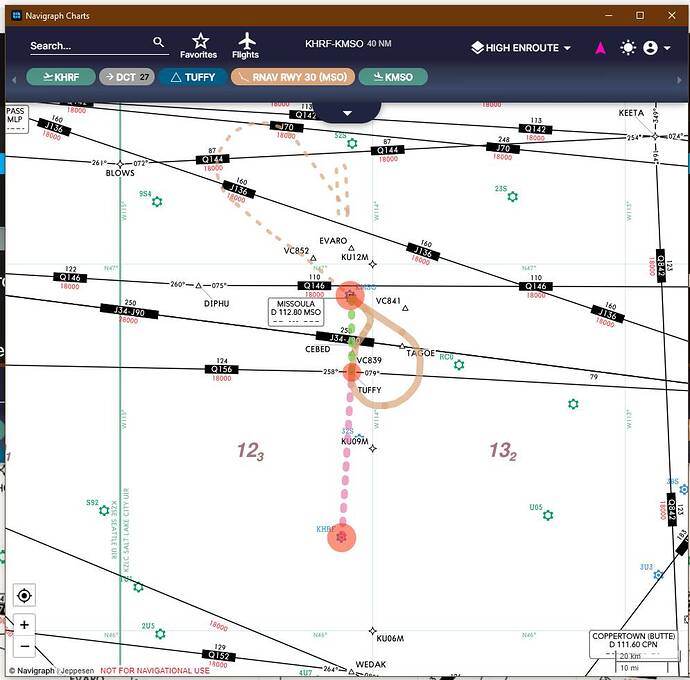Toggle day/night brightness mode
This screenshot has width=690, height=680.
(x=627, y=48)
